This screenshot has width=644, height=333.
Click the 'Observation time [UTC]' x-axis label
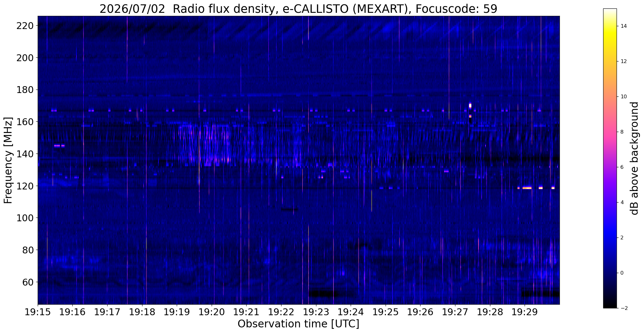tap(298, 324)
